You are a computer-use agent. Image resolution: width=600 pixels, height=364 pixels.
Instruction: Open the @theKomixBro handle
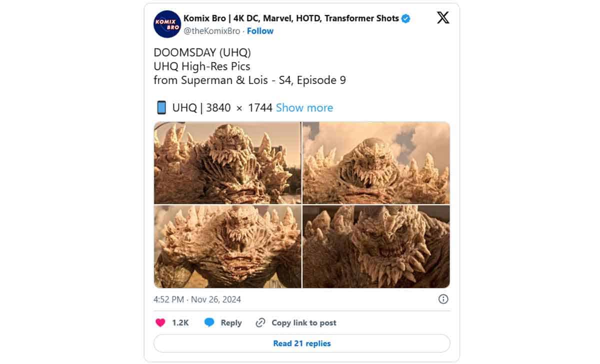pos(212,31)
